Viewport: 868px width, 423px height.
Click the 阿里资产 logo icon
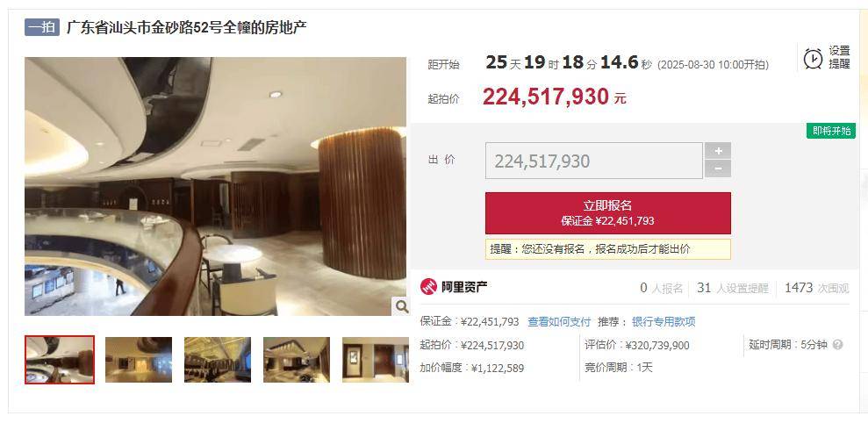pyautogui.click(x=428, y=287)
